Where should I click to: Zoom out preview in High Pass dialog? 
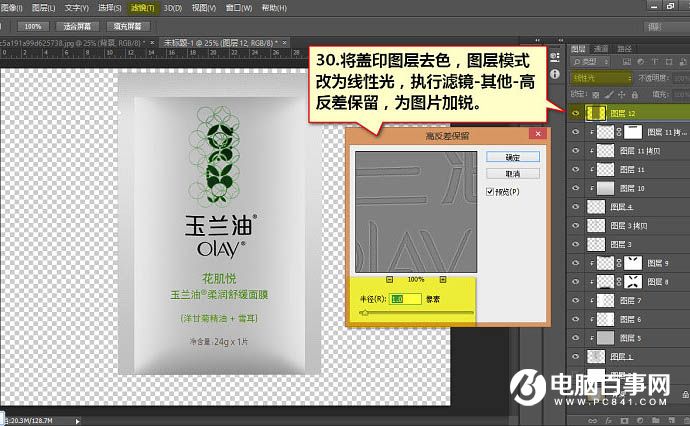tap(389, 279)
